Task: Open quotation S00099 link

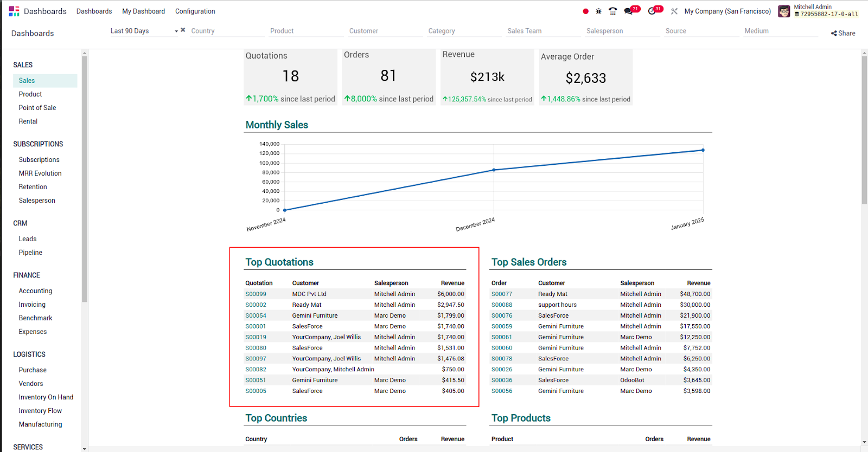Action: click(256, 294)
